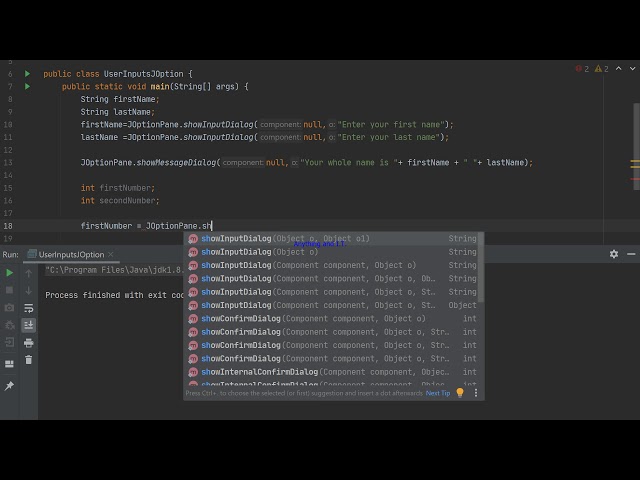Click the up stack trace arrow
The image size is (640, 480).
point(29,273)
